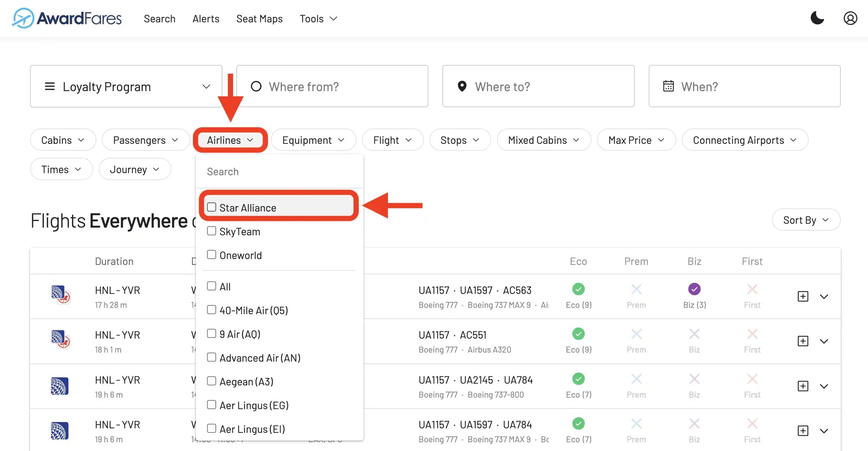Click the hamburger icon in Loyalty Program

tap(50, 86)
